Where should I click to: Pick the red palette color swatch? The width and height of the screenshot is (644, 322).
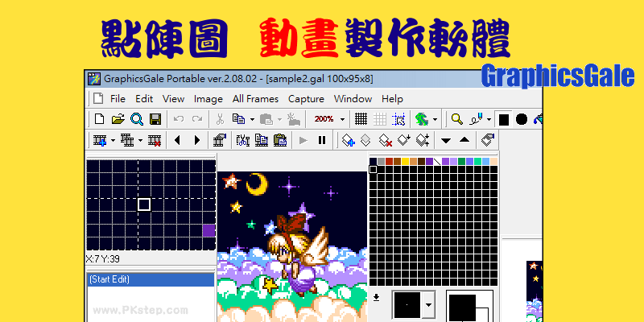(x=389, y=162)
